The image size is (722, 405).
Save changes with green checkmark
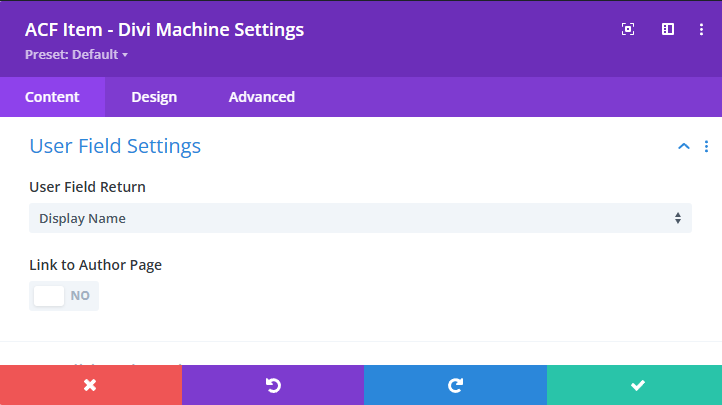click(635, 385)
